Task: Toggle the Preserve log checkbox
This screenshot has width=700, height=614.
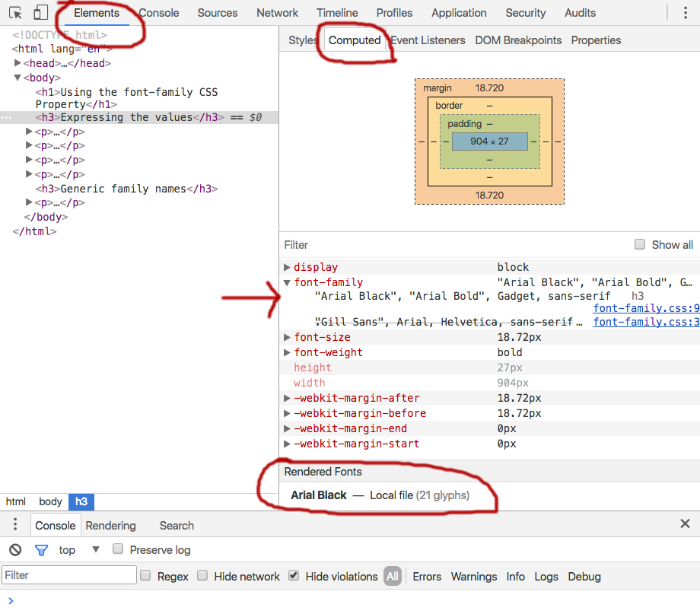Action: click(x=118, y=549)
